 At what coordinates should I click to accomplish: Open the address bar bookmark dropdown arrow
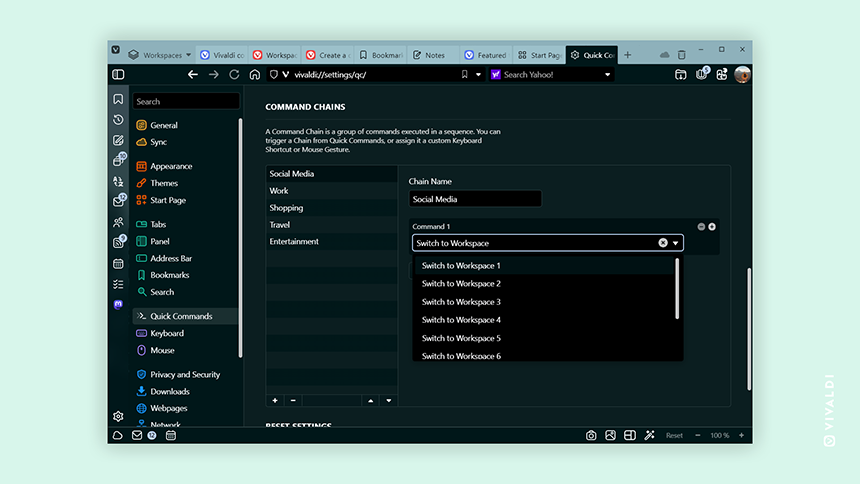click(478, 75)
